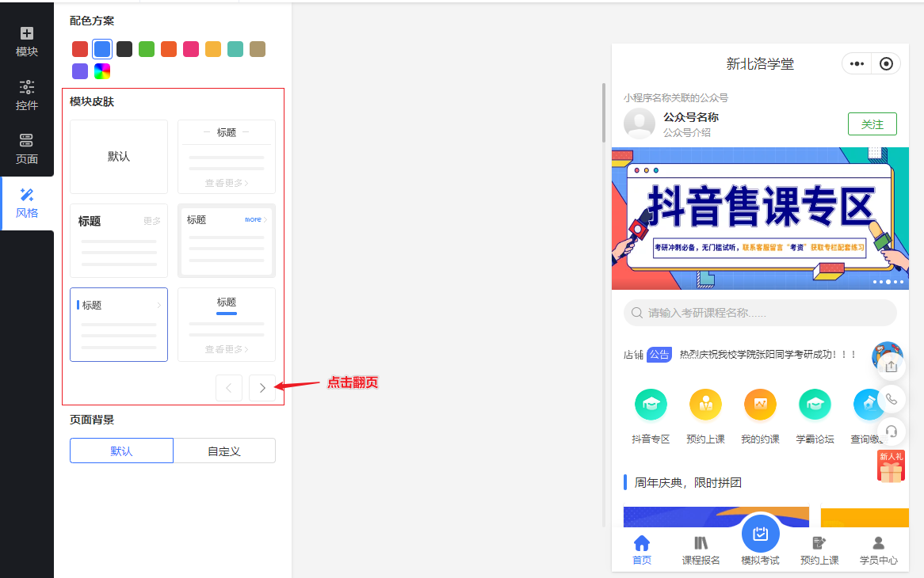Image resolution: width=924 pixels, height=578 pixels.
Task: Click the 关注 follow button
Action: (872, 124)
